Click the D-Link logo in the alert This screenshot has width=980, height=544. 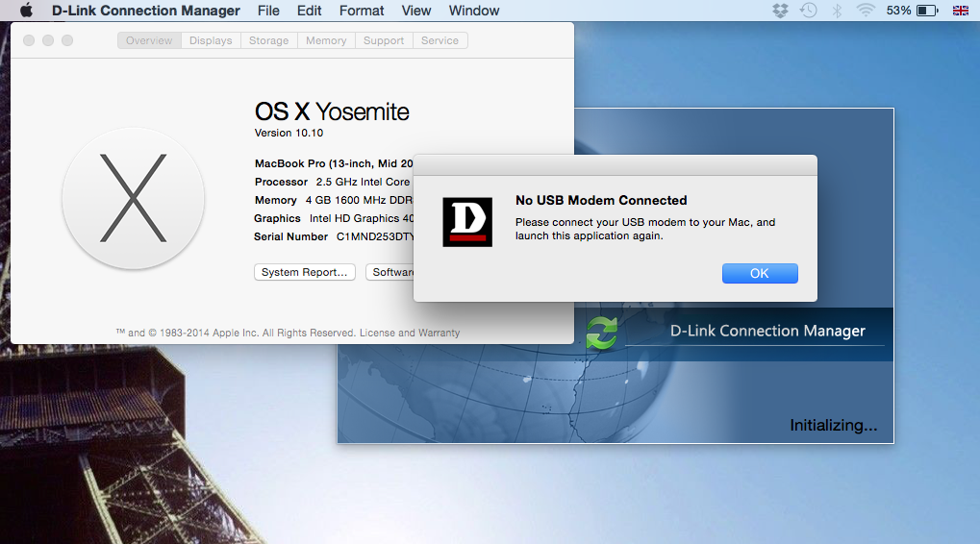(x=467, y=222)
